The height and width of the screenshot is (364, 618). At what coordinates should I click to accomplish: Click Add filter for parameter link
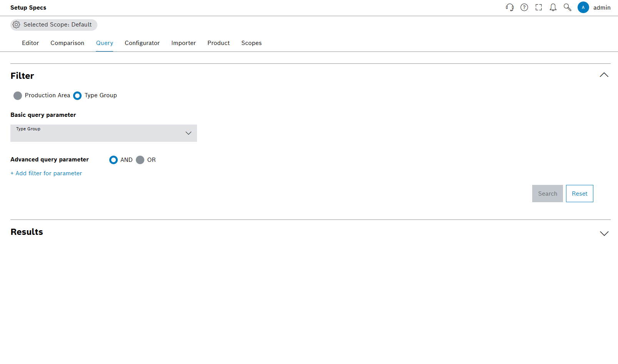46,173
